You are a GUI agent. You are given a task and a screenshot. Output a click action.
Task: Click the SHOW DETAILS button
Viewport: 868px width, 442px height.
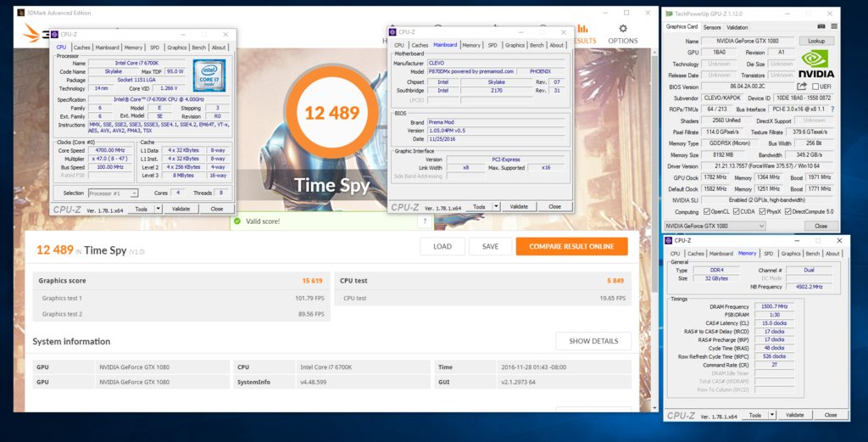[x=593, y=341]
